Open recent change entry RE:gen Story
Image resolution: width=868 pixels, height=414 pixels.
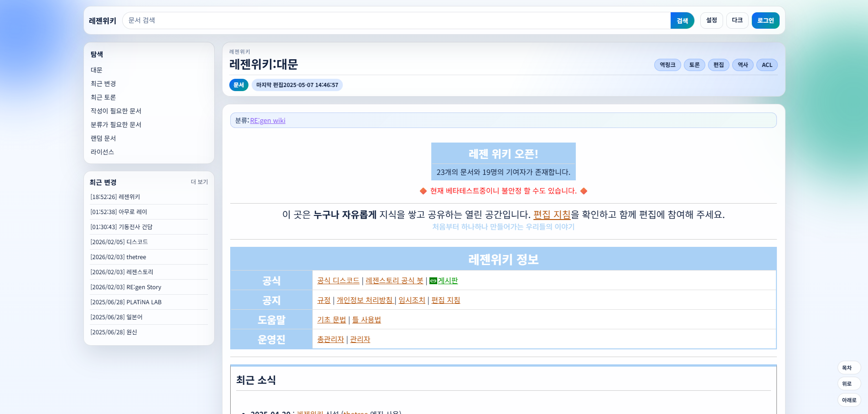126,287
